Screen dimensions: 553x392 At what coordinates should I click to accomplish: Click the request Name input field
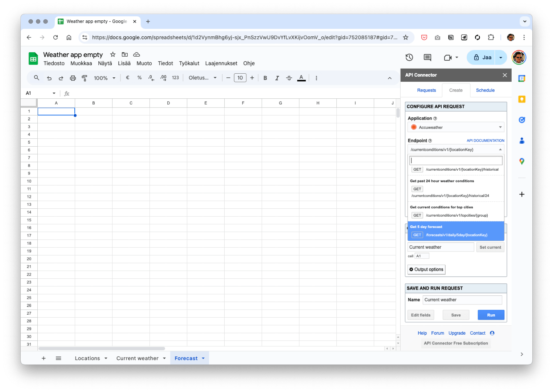coord(462,300)
